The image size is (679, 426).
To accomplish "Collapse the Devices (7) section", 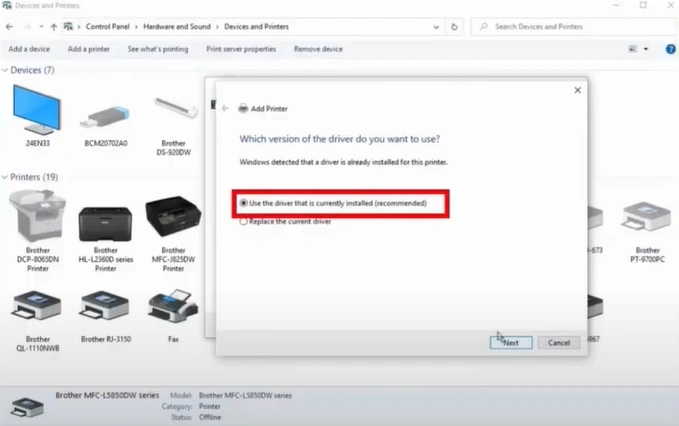I will [5, 70].
